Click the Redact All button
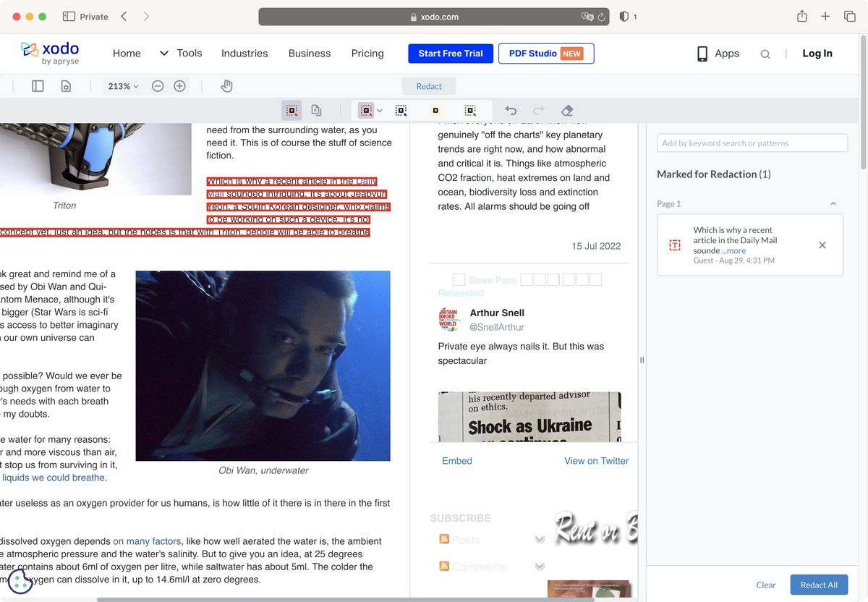 tap(819, 584)
